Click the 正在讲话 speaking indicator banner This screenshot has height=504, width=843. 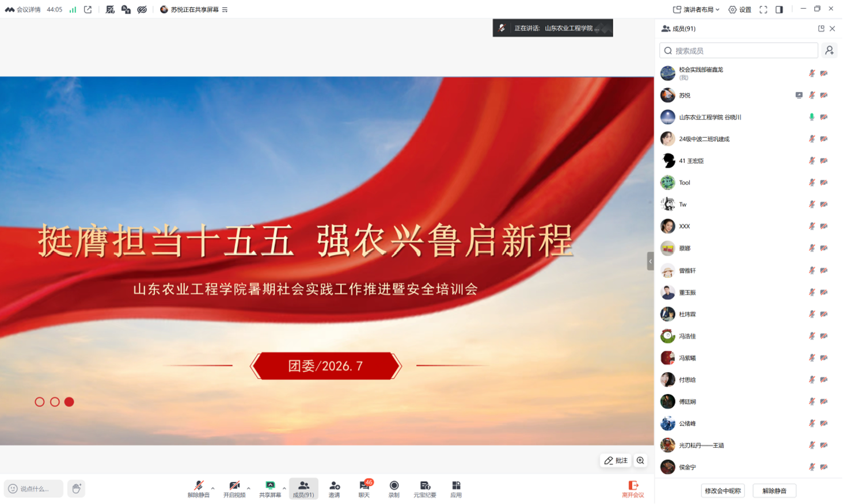click(x=553, y=28)
